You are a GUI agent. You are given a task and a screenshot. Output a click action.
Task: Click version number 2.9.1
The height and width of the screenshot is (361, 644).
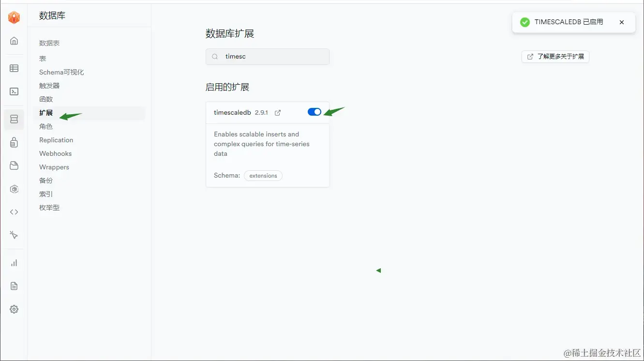click(x=261, y=112)
